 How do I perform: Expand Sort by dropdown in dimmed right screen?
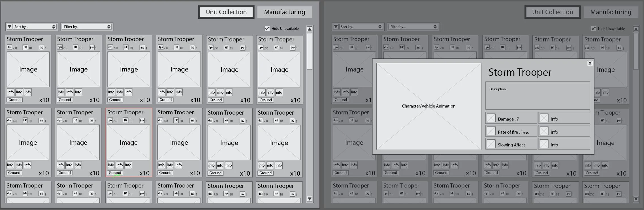click(x=361, y=27)
